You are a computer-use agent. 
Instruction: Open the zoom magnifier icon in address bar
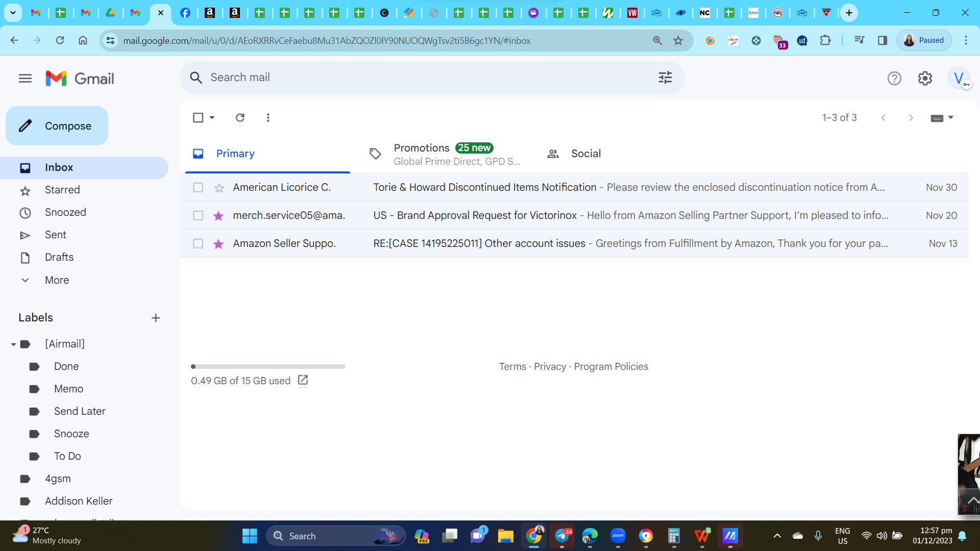pos(657,40)
